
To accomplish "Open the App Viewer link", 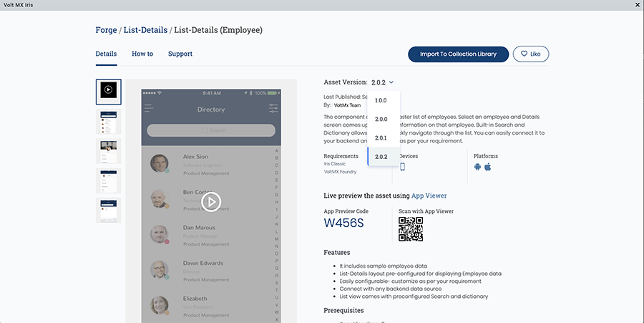I will (429, 196).
